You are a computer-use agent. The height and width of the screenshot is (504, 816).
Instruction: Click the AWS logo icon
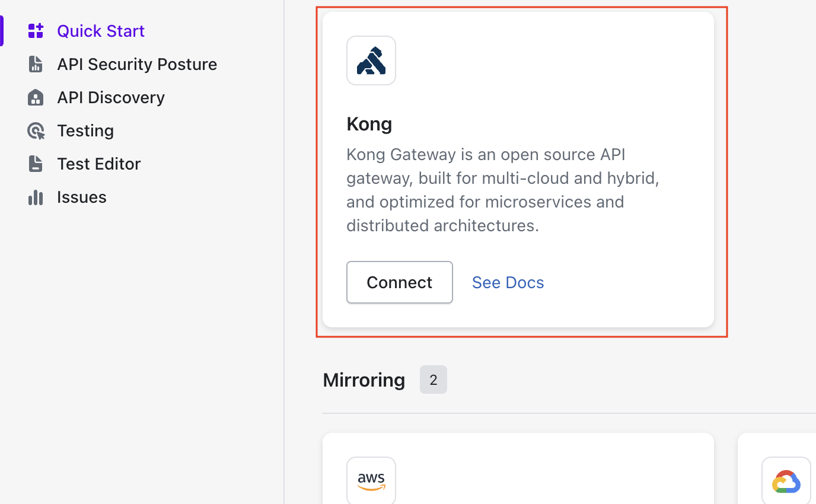[371, 481]
